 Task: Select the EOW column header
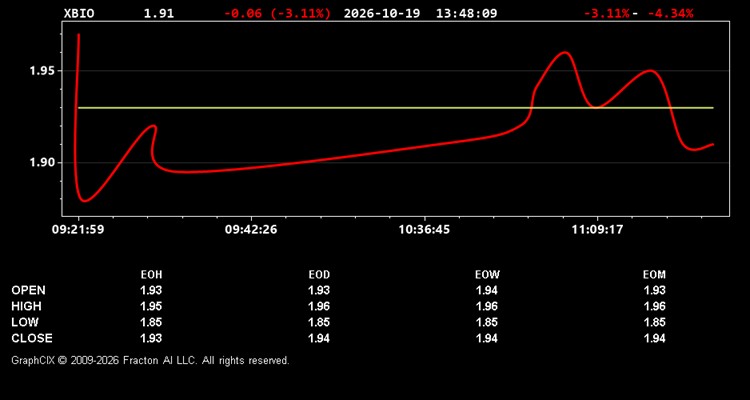click(x=487, y=275)
